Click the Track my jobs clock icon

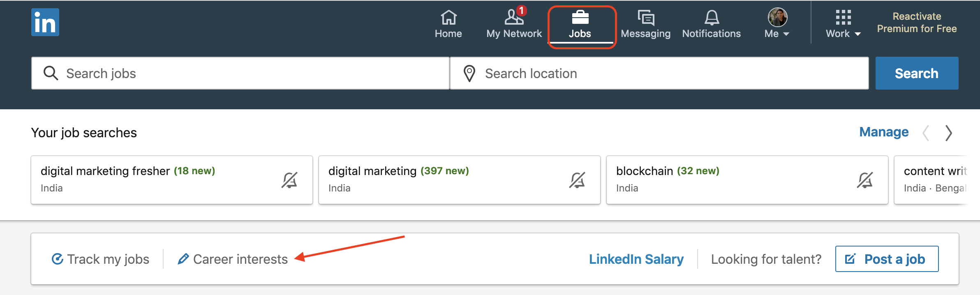tap(57, 259)
